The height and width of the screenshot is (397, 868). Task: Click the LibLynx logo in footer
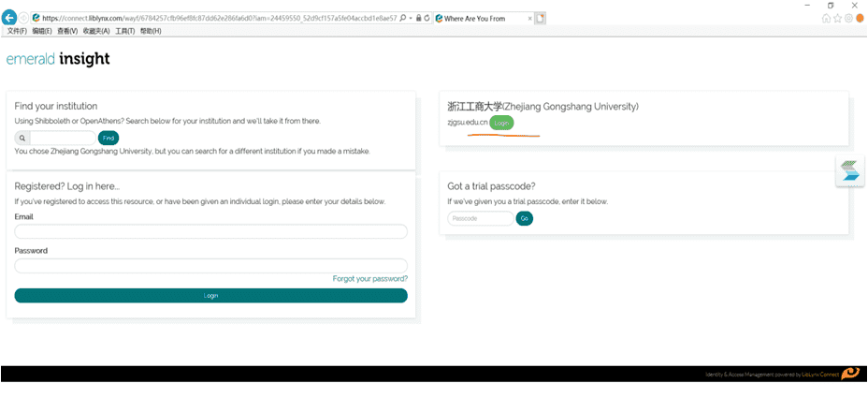click(849, 374)
